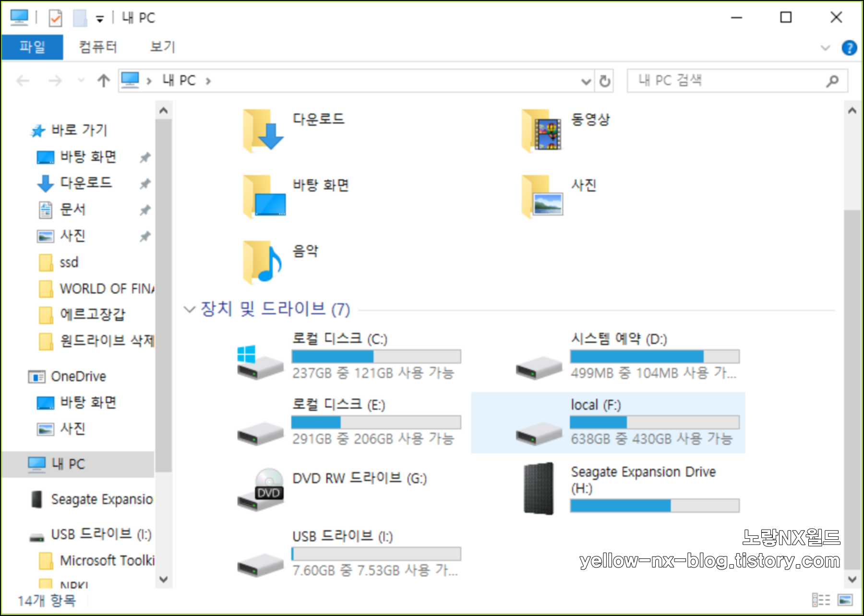Select the 로컬 디스크 (C:) drive icon

tap(260, 363)
